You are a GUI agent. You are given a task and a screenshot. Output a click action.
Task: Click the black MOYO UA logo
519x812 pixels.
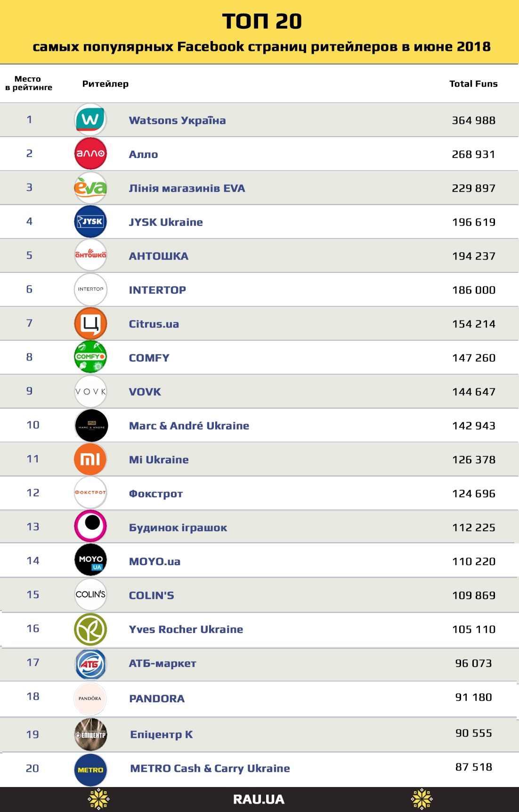(90, 561)
